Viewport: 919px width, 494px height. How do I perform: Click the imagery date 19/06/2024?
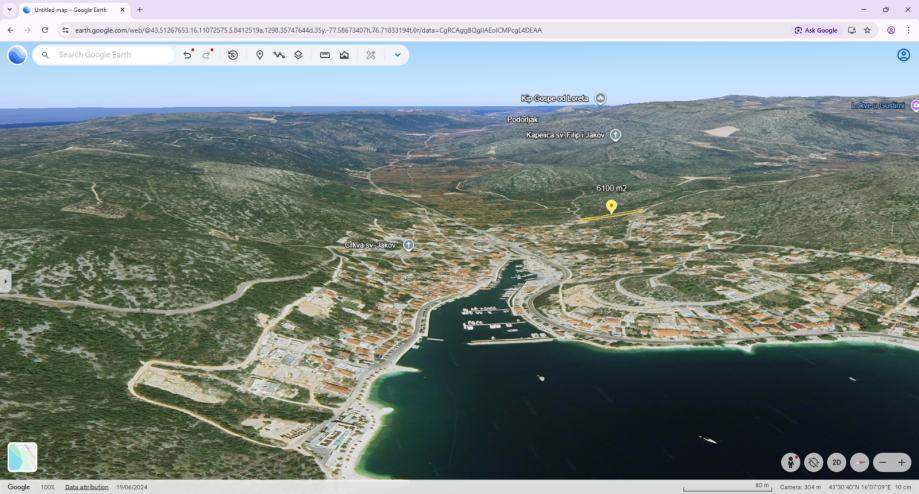pyautogui.click(x=132, y=487)
